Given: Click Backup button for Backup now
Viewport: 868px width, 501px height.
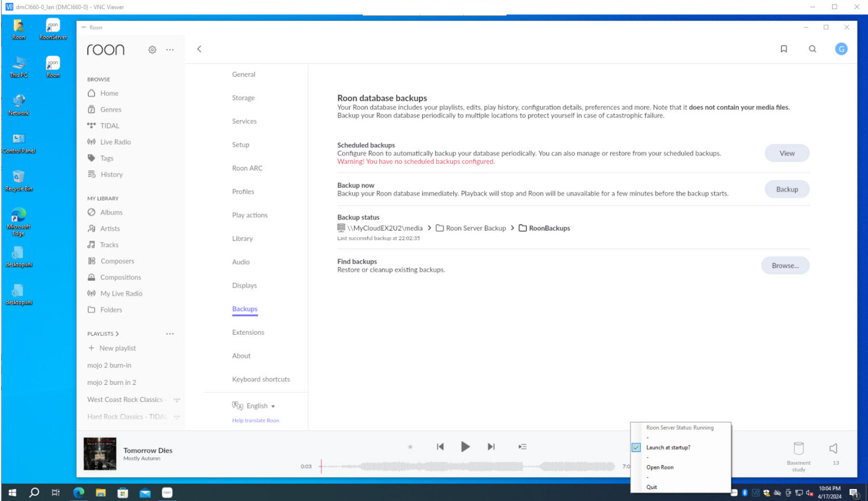Looking at the screenshot, I should tap(787, 190).
